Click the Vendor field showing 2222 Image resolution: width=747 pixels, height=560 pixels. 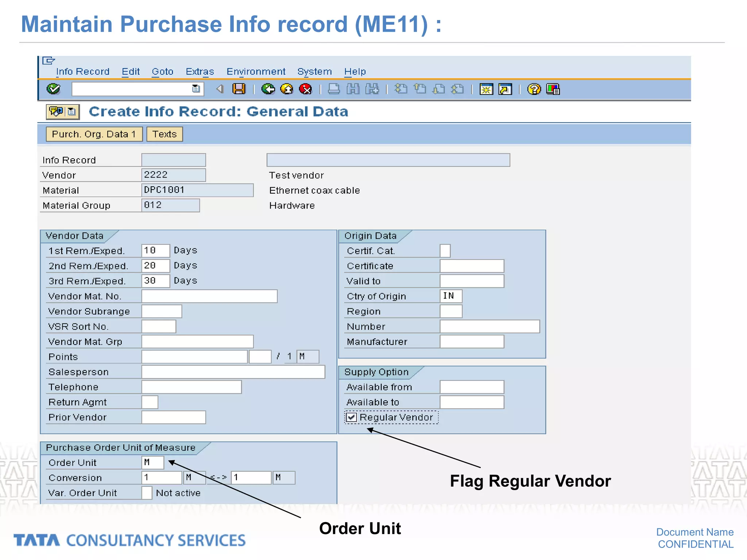point(174,175)
